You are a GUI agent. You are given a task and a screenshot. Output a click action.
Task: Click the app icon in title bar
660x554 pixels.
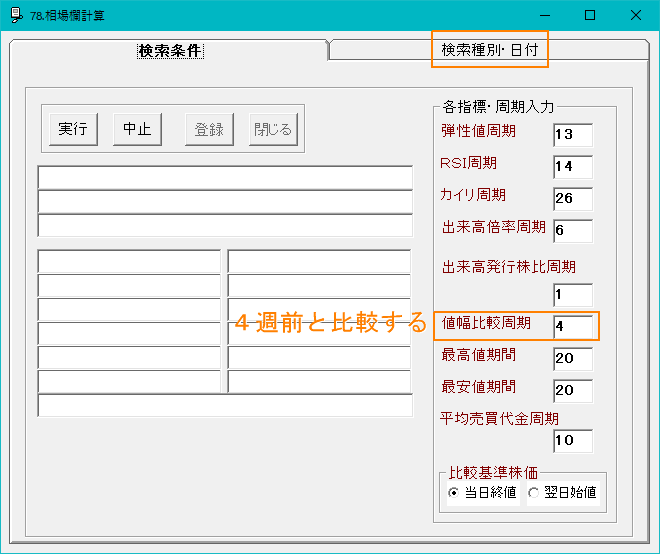pos(16,15)
